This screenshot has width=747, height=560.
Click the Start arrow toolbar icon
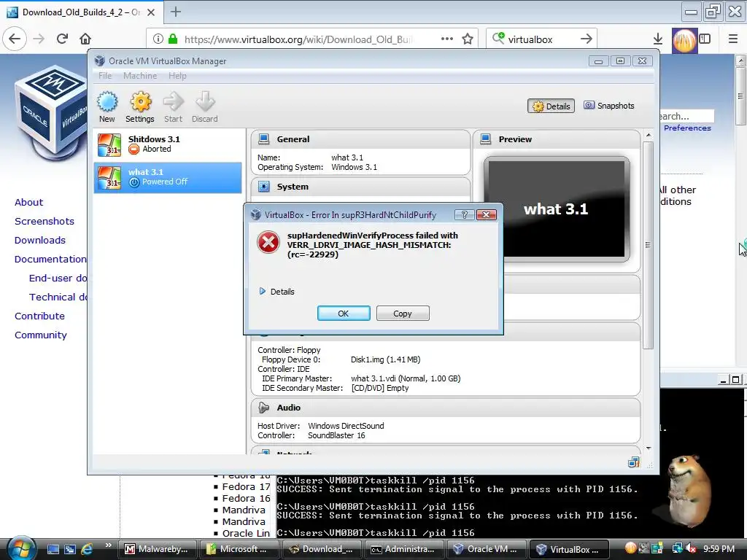(x=174, y=107)
